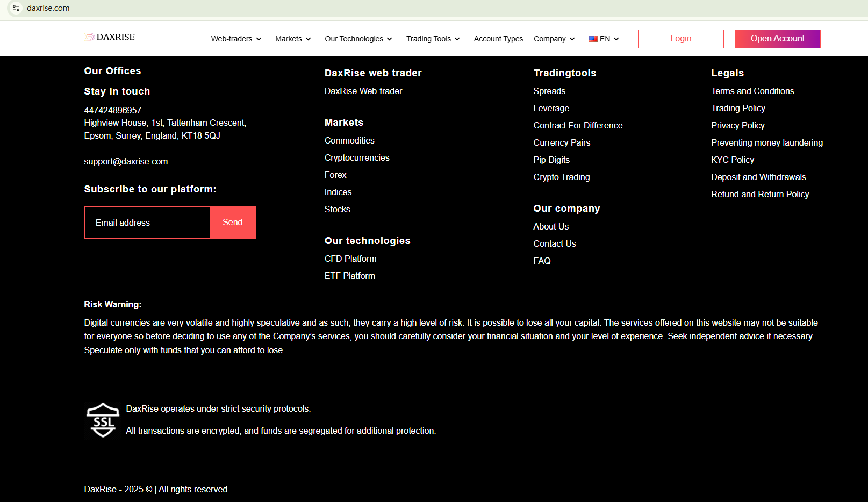The height and width of the screenshot is (502, 868).
Task: Read the Terms and Conditions link
Action: (752, 91)
